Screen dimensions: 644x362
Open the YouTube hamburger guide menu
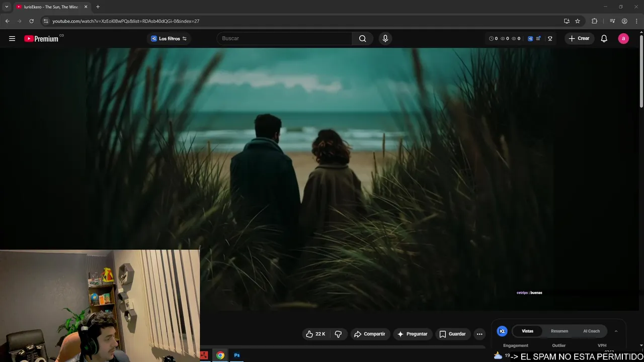click(12, 39)
